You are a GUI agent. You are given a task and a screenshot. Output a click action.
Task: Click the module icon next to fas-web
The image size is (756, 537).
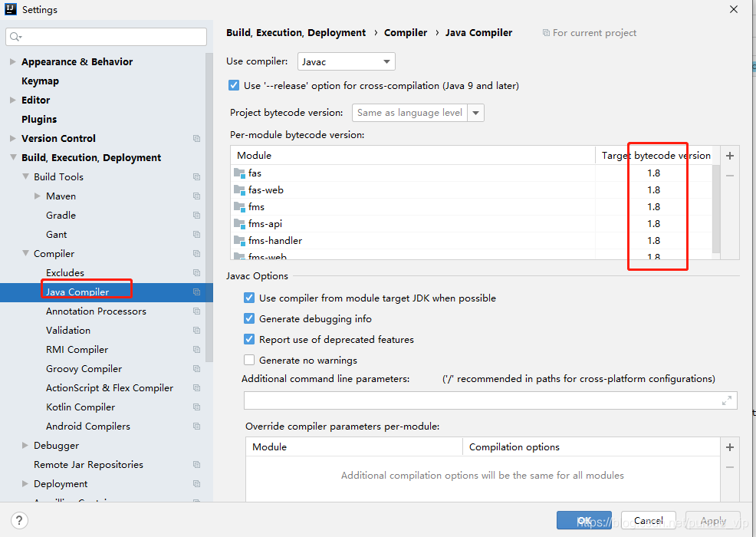click(238, 189)
